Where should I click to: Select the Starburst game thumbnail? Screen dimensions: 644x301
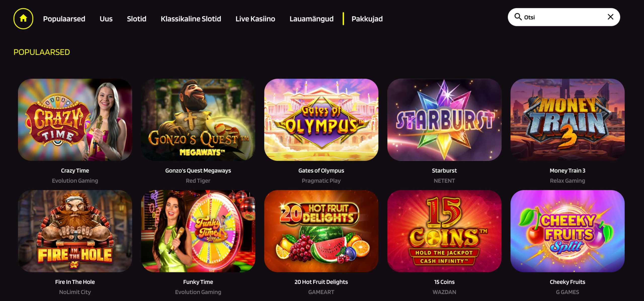pos(444,120)
